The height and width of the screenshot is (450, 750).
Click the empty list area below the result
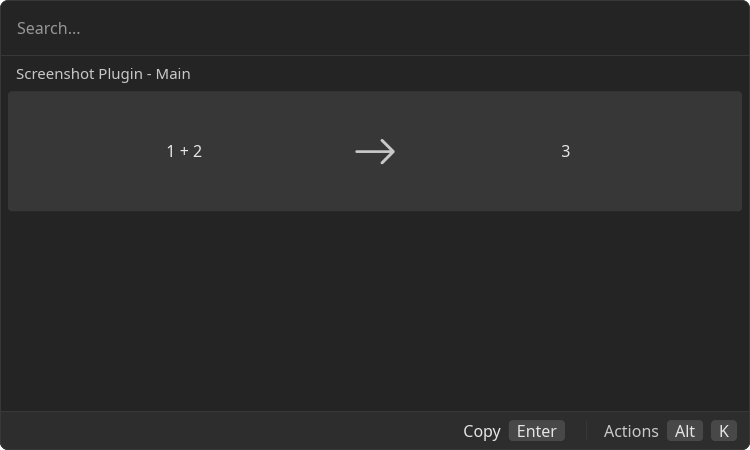(375, 311)
